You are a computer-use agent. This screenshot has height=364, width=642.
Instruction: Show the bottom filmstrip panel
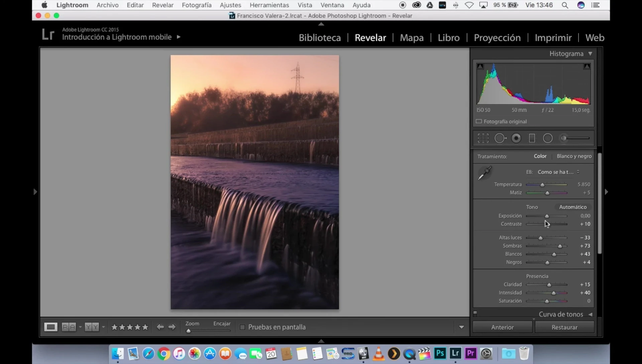[321, 341]
